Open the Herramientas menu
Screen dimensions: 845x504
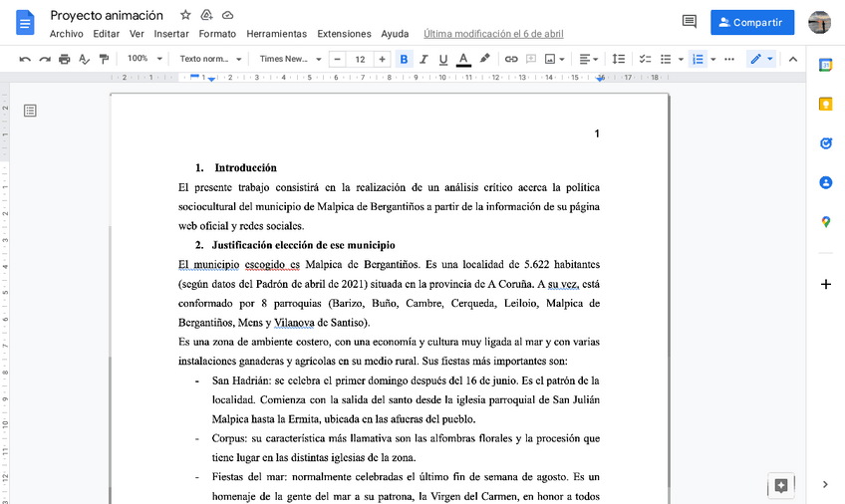click(x=276, y=34)
